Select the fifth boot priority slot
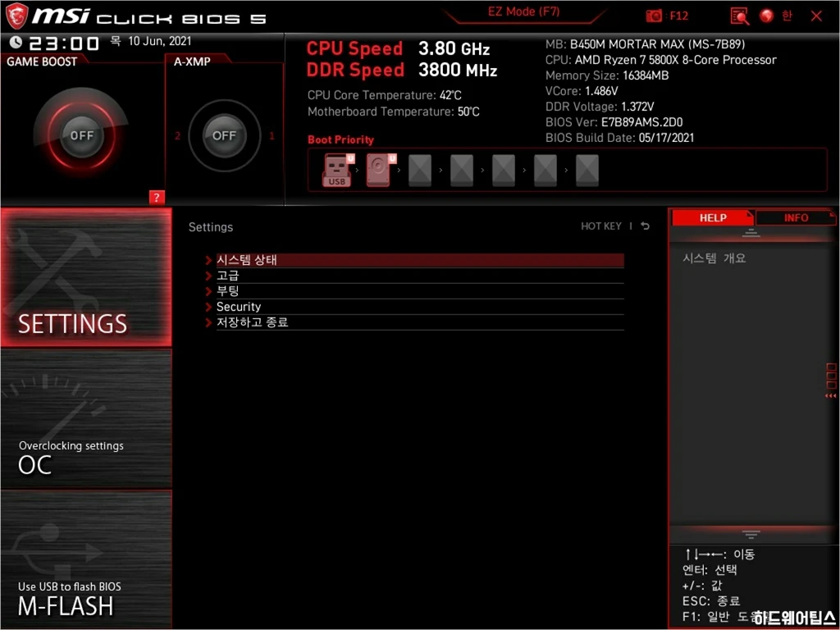 pyautogui.click(x=504, y=171)
